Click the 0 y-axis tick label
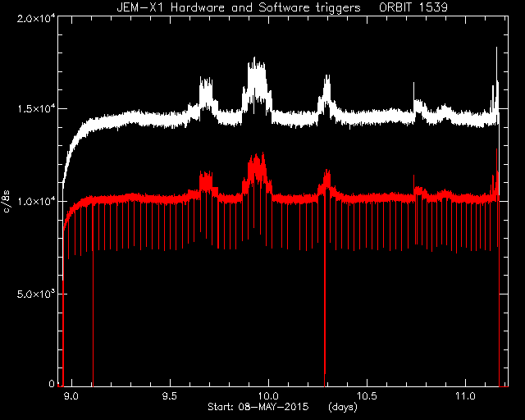 tap(52, 383)
